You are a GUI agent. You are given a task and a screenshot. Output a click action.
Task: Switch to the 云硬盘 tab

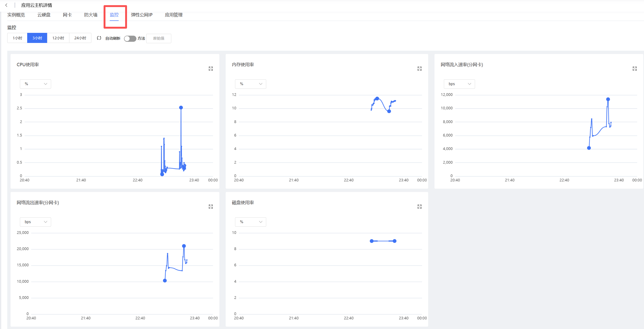pos(44,15)
